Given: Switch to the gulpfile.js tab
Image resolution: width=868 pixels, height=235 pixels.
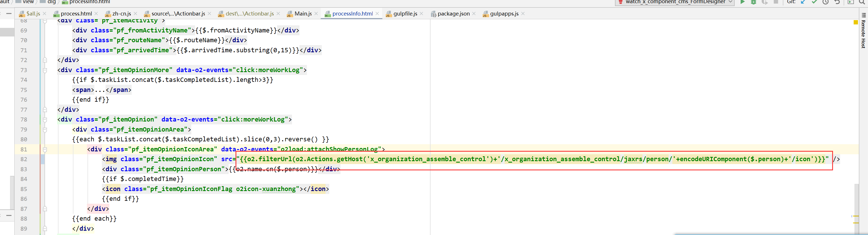Looking at the screenshot, I should point(405,14).
